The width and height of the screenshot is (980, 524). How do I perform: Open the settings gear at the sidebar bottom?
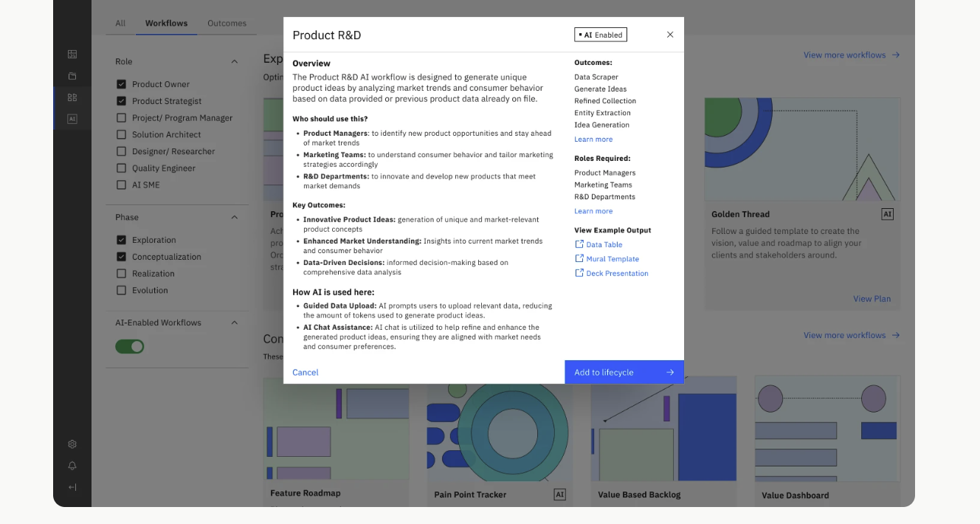coord(72,444)
